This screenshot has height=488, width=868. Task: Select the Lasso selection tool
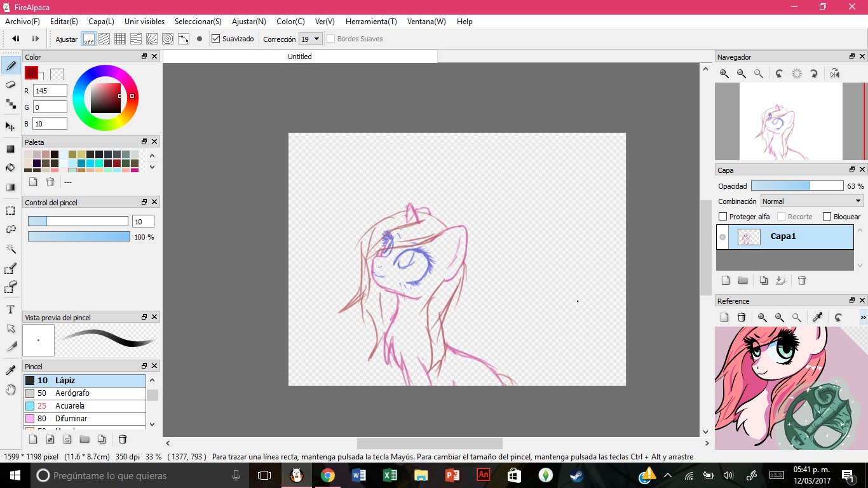click(11, 229)
